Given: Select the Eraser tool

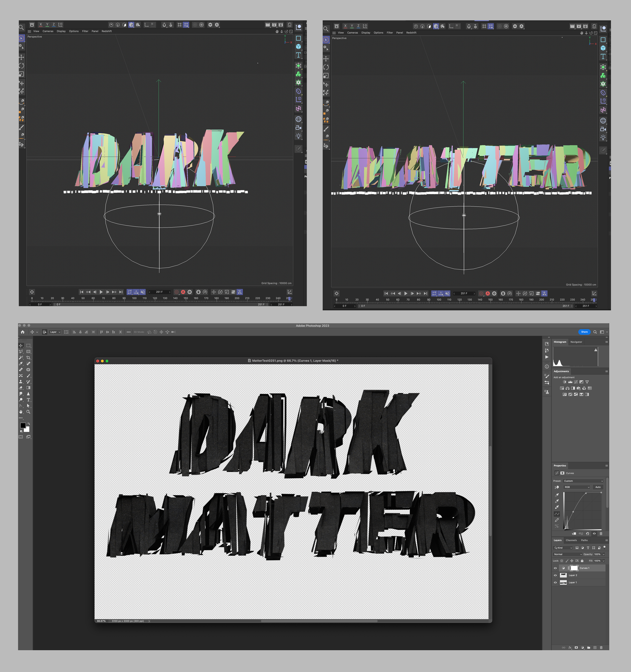Looking at the screenshot, I should tap(21, 388).
